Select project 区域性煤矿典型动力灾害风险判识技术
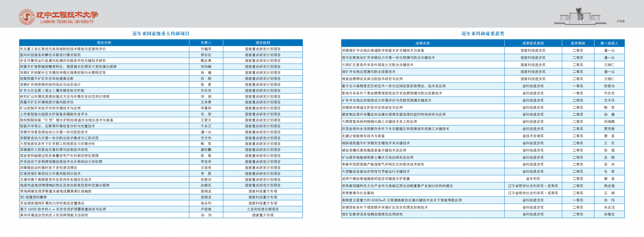This screenshot has width=644, height=237. [50, 174]
